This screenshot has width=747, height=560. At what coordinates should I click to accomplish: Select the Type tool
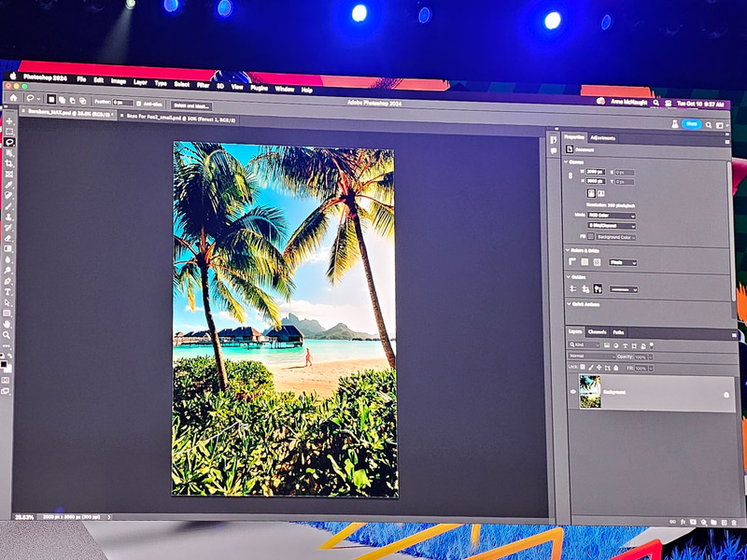click(7, 291)
